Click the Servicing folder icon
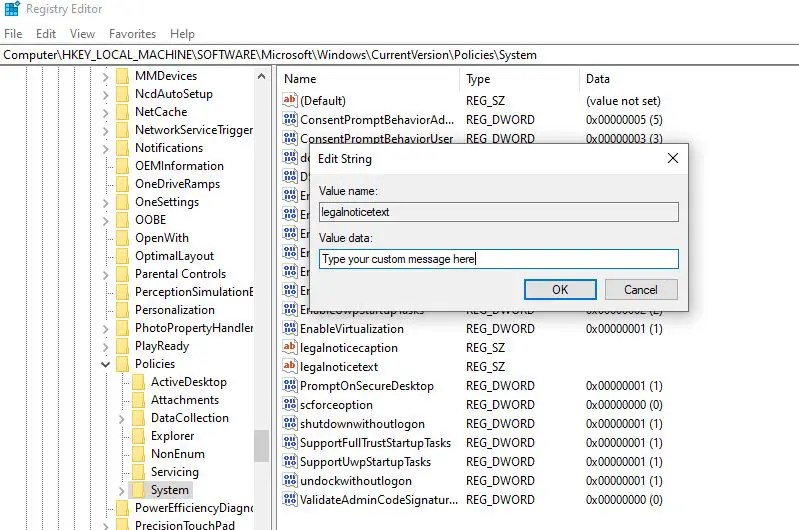This screenshot has height=530, width=799. coord(138,471)
